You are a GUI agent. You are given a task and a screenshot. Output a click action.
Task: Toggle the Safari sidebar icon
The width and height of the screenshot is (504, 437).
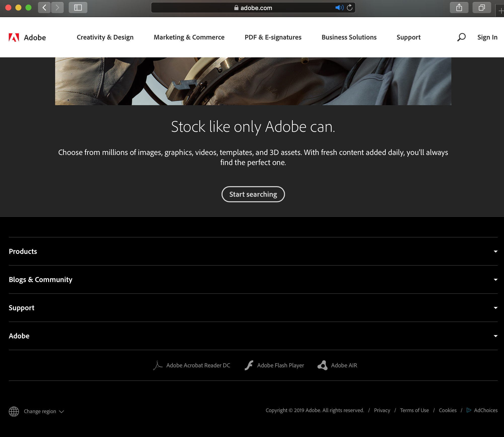[x=78, y=8]
